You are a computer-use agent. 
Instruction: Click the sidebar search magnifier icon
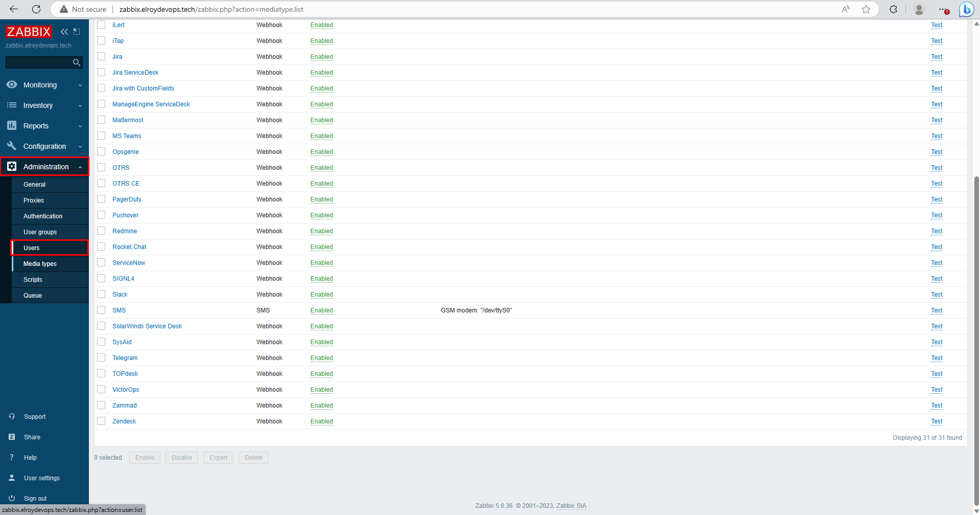click(x=77, y=62)
